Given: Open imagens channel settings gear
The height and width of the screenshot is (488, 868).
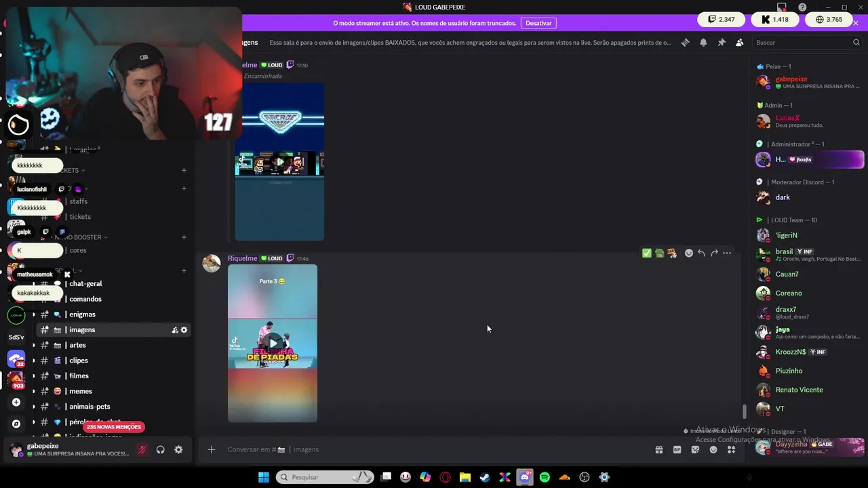Looking at the screenshot, I should coord(184,330).
